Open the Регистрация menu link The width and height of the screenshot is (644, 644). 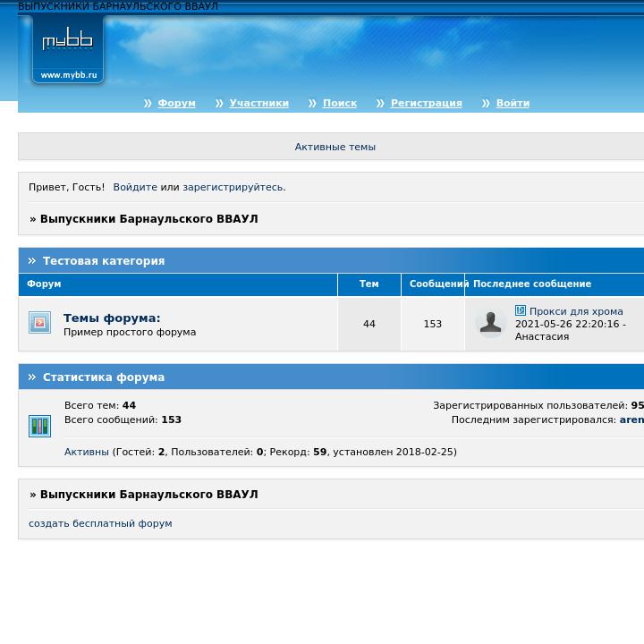[x=427, y=103]
